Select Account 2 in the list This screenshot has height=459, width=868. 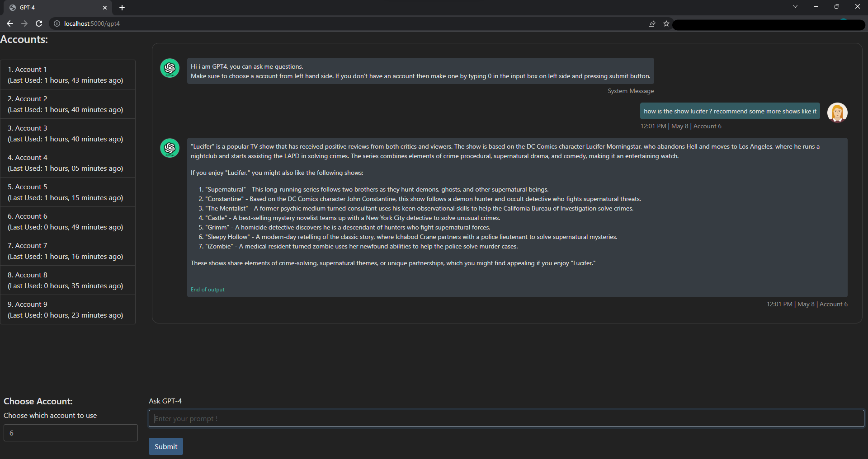coord(68,104)
